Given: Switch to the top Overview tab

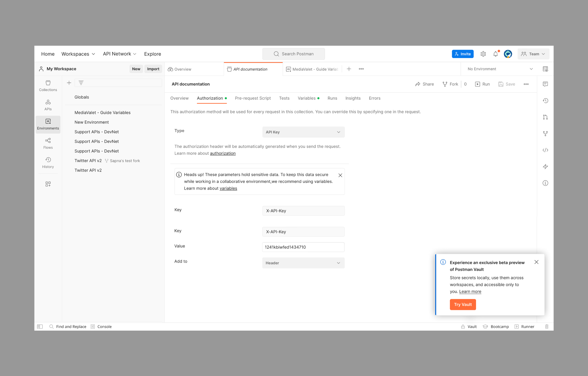Looking at the screenshot, I should pos(194,69).
